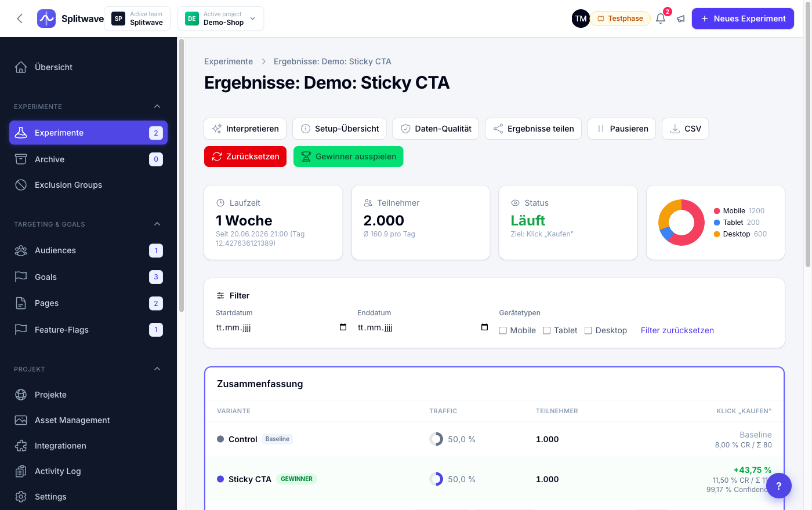Screen dimensions: 812x510
Task: Click the Testphase badge
Action: (620, 19)
